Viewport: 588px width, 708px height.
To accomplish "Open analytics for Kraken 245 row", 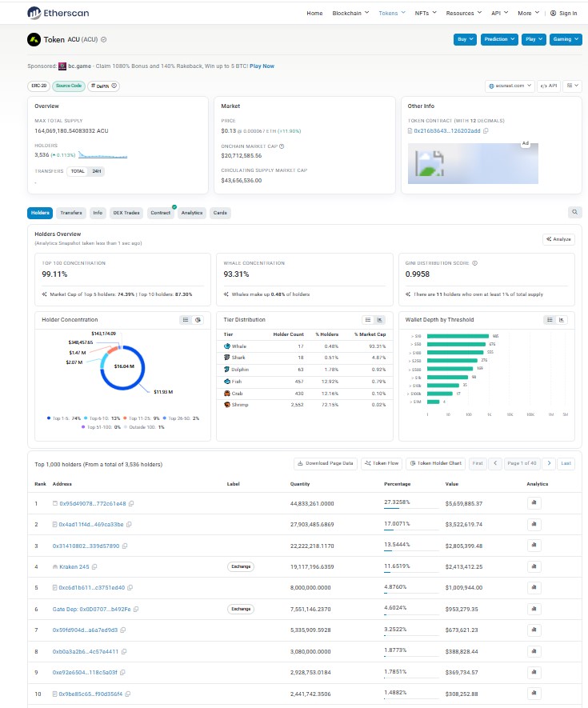I will click(x=534, y=566).
